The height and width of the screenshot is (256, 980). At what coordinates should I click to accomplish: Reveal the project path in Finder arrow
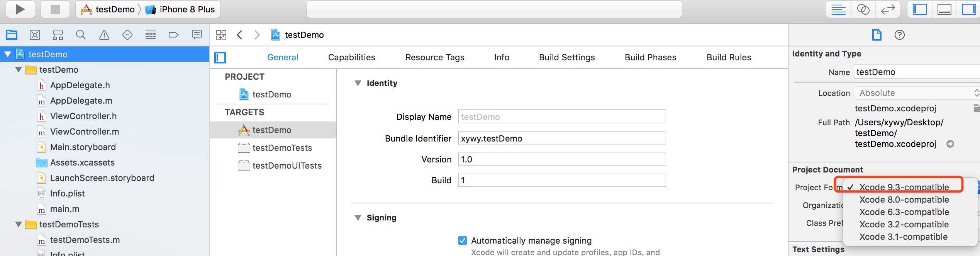point(950,144)
